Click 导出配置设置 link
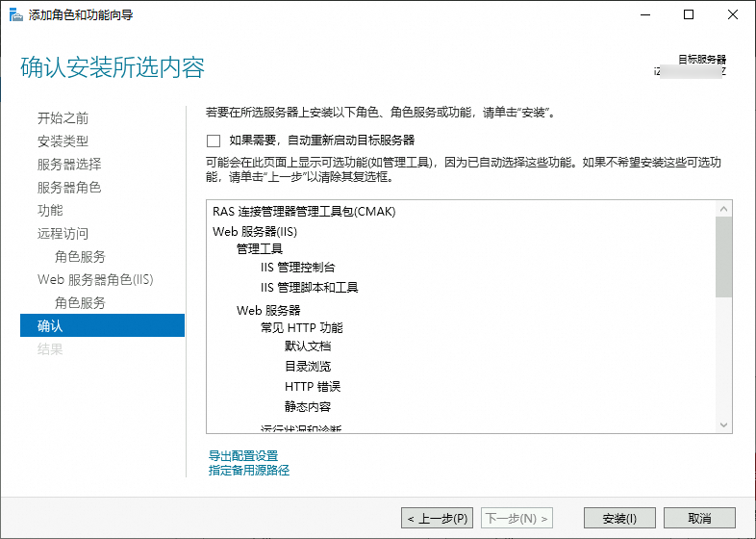The image size is (756, 539). [x=243, y=455]
